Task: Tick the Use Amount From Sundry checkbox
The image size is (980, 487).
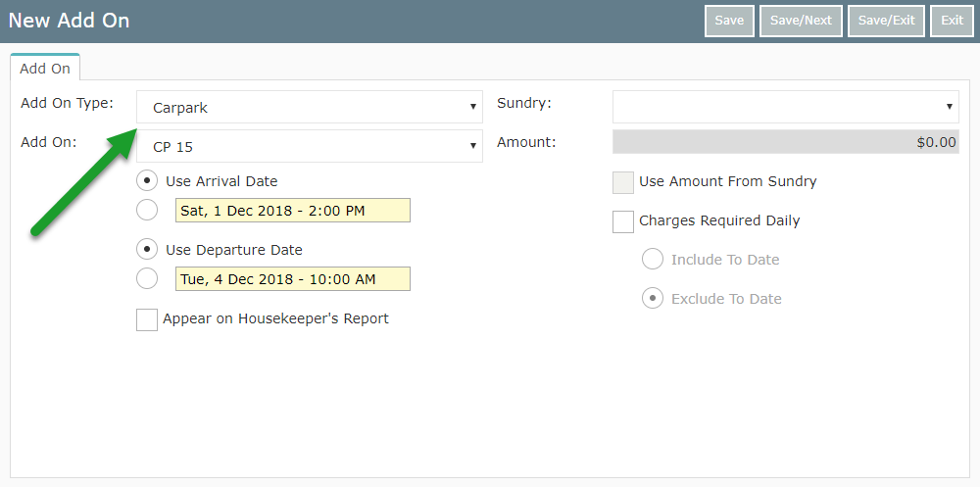Action: pos(623,182)
